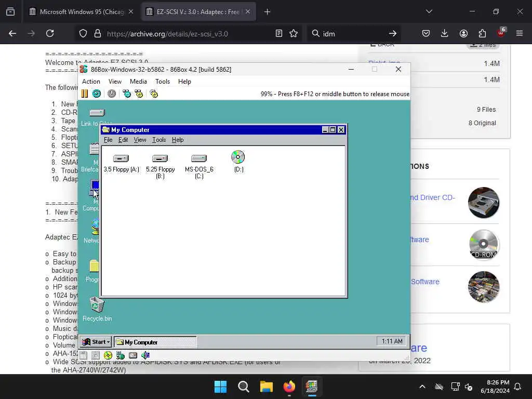Toggle Firefox reader view
This screenshot has height=399, width=532.
pyautogui.click(x=279, y=33)
